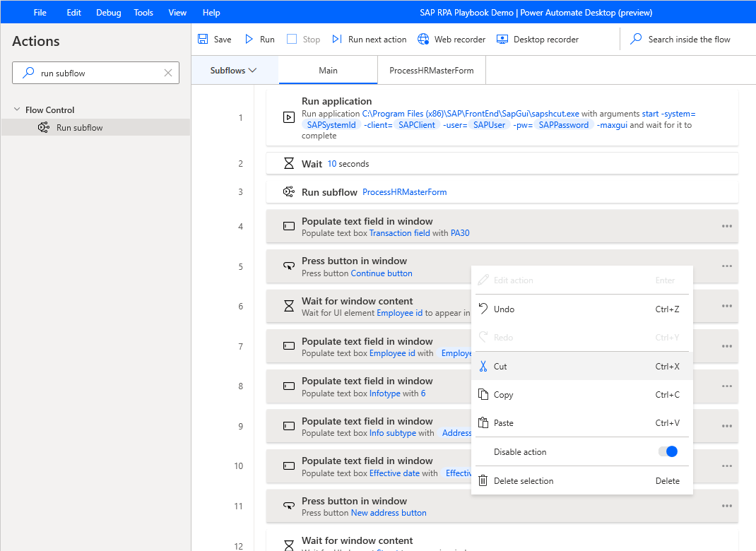Click the hourglass icon on Wait step

click(x=289, y=163)
